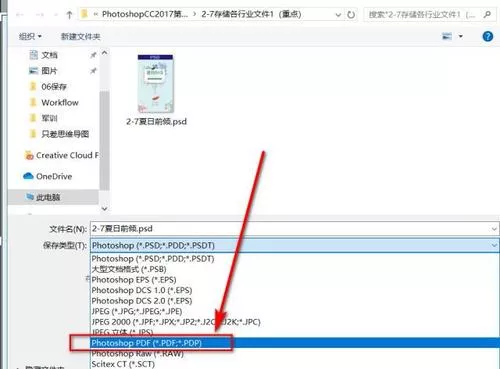
Task: Select 2-7存储各行业文件1 breadcrumb segment
Action: tap(251, 14)
